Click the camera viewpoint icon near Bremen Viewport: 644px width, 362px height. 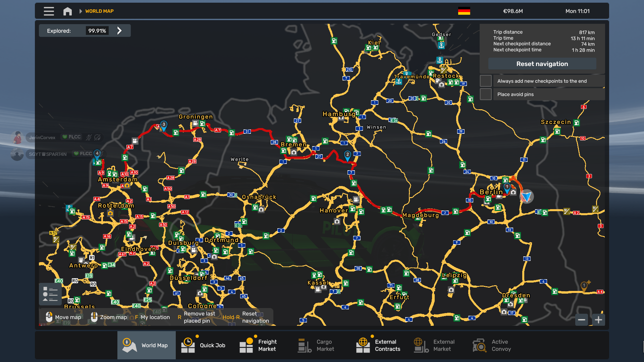click(294, 153)
